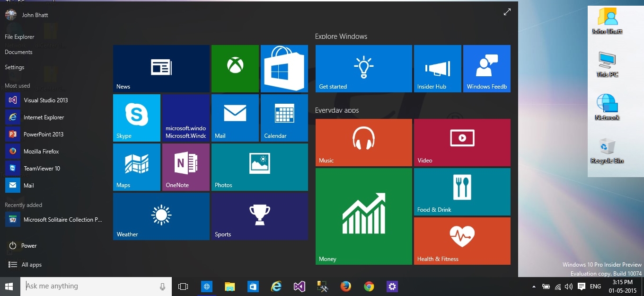Open Settings gear on taskbar
The height and width of the screenshot is (296, 644).
tap(392, 287)
